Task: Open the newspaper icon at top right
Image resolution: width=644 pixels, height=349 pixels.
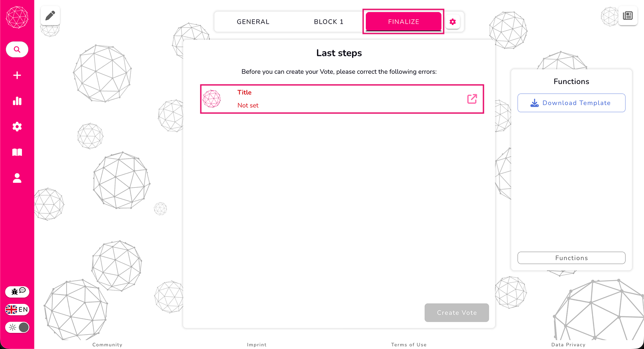Action: pos(628,16)
